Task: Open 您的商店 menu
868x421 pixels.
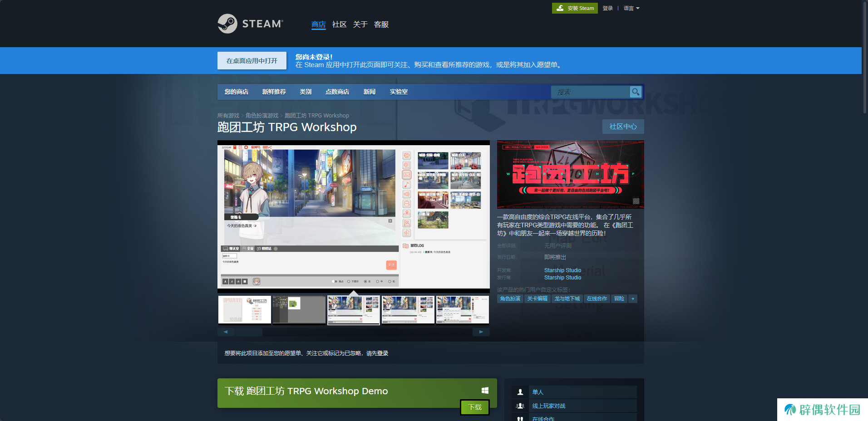Action: [x=237, y=92]
